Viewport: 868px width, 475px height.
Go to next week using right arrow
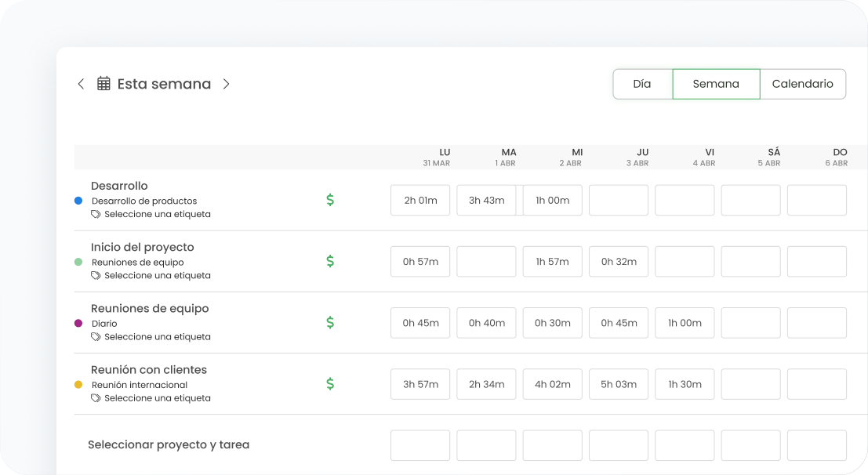[x=226, y=84]
